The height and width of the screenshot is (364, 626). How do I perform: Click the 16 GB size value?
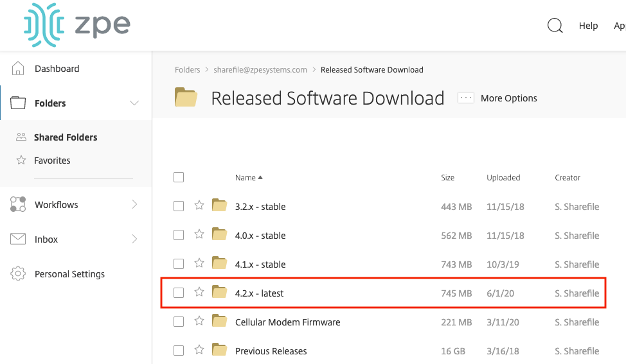click(453, 351)
